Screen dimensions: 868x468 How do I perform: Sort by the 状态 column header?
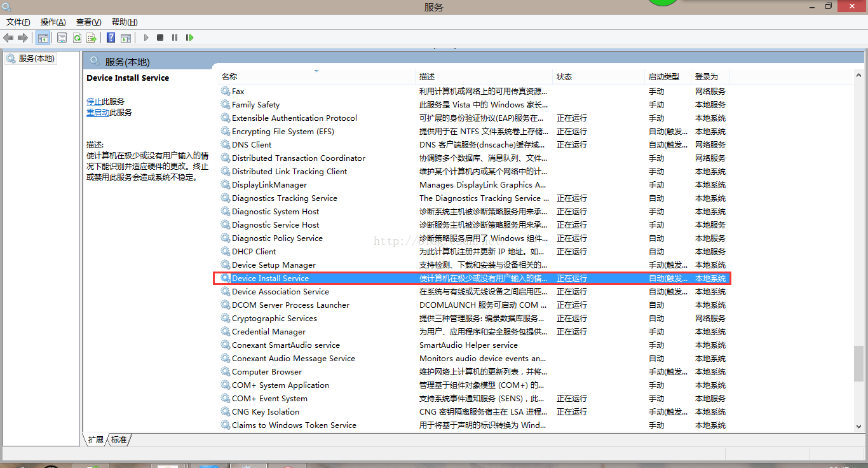(x=599, y=76)
